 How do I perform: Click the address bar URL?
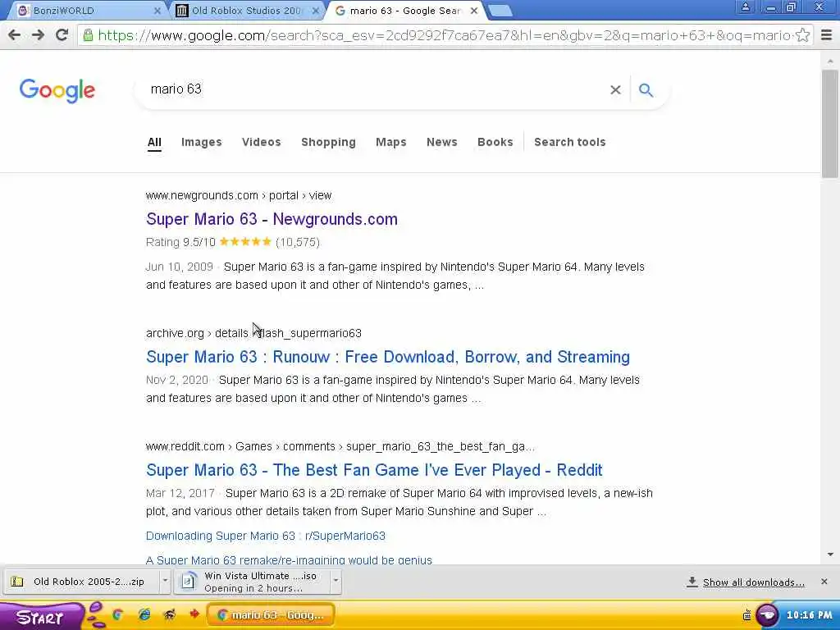[x=445, y=35]
